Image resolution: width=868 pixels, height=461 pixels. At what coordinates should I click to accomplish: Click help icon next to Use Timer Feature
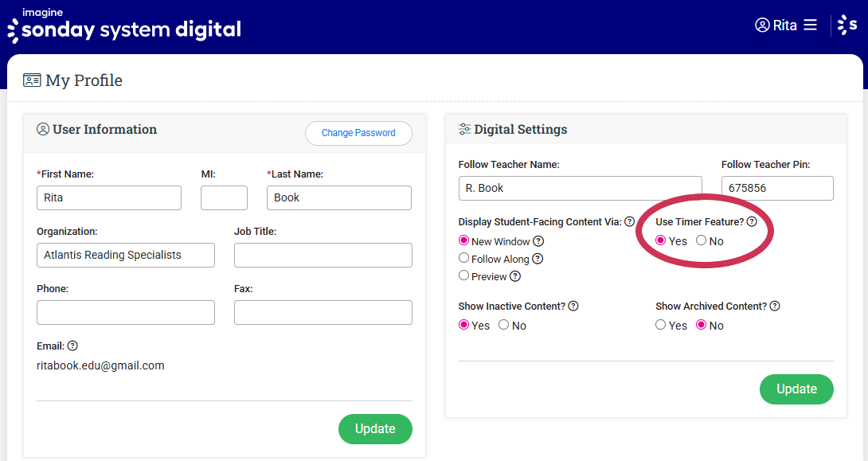tap(752, 221)
